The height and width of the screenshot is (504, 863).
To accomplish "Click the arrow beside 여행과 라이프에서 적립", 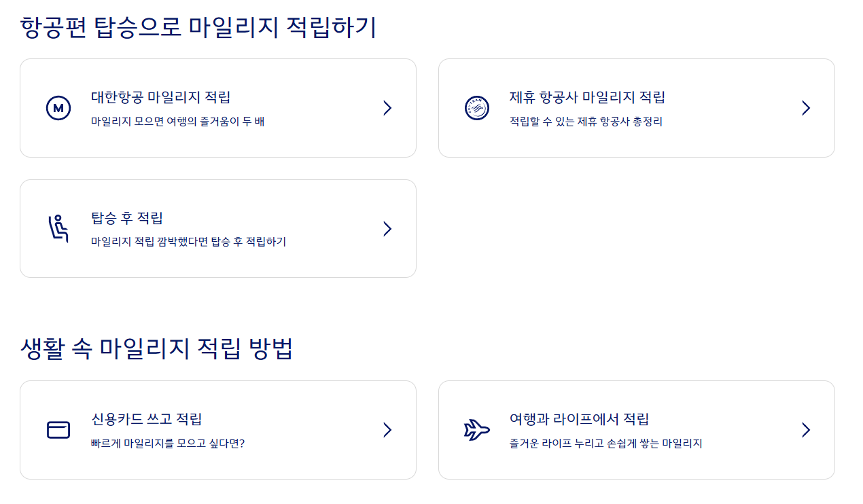I will [x=806, y=430].
